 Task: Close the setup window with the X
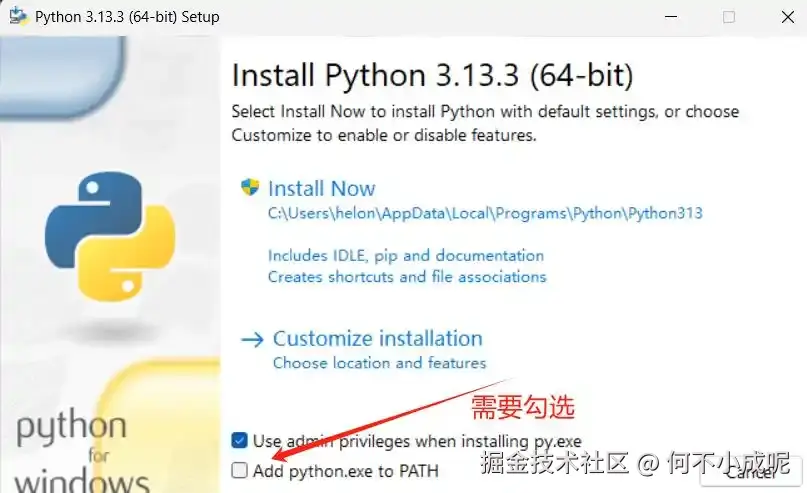pyautogui.click(x=787, y=17)
